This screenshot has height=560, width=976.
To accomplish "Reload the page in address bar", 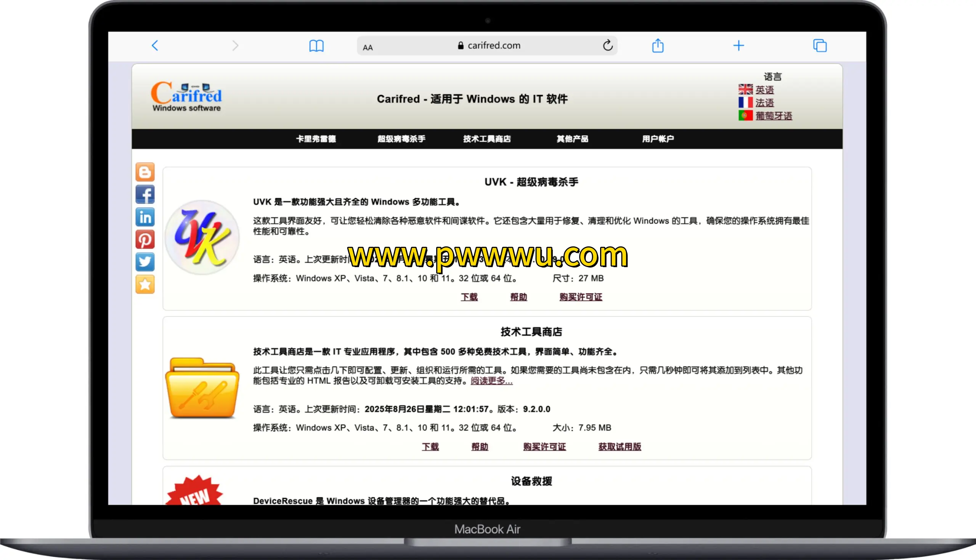I will point(607,45).
